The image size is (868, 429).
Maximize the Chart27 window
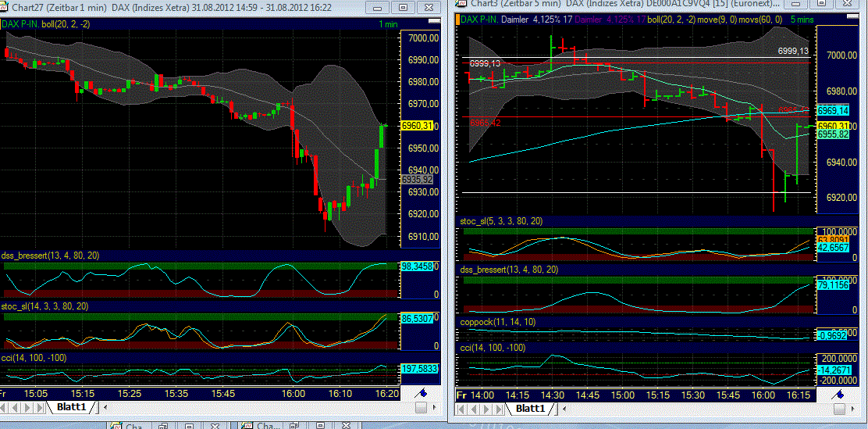[403, 8]
